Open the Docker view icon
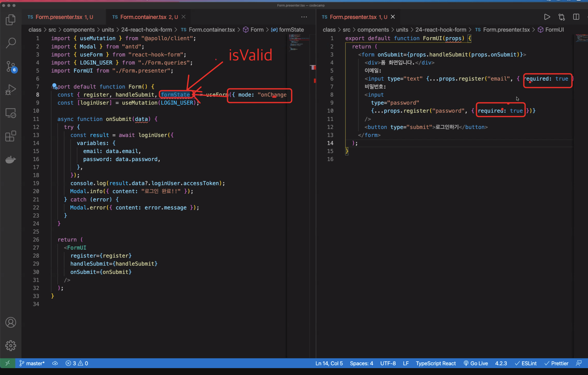 11,159
